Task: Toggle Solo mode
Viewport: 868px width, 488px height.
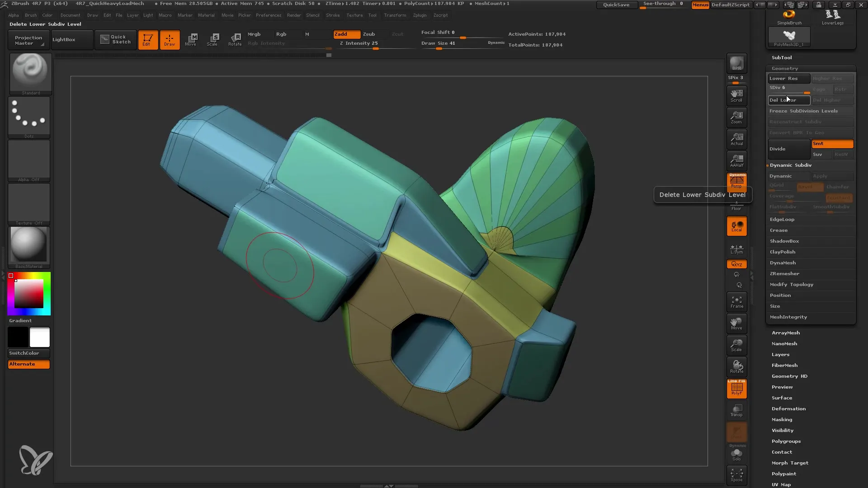Action: click(x=736, y=454)
